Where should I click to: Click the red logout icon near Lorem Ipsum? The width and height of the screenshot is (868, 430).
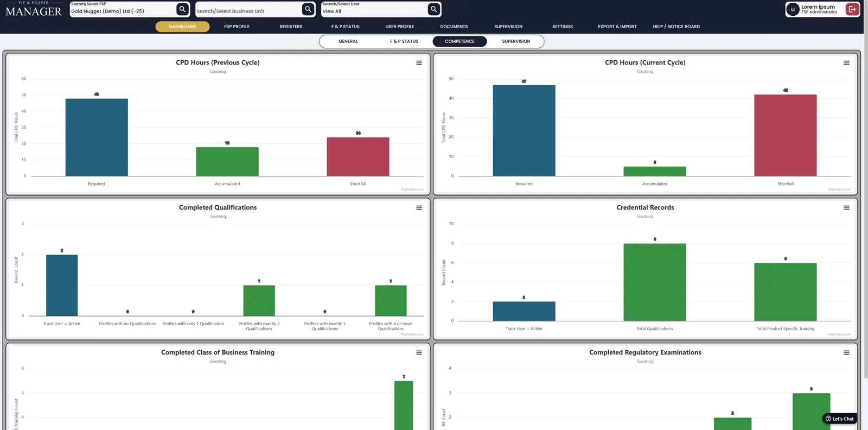852,9
